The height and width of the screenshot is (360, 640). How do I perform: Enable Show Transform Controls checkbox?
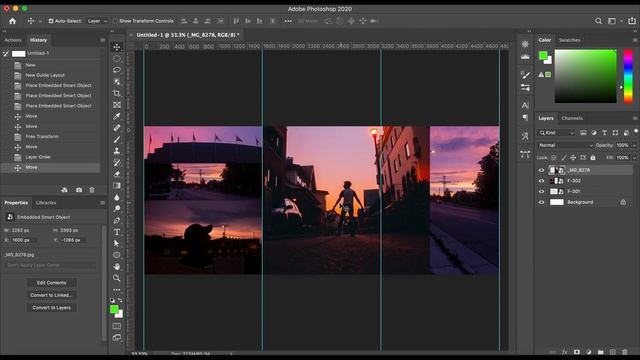pyautogui.click(x=115, y=21)
